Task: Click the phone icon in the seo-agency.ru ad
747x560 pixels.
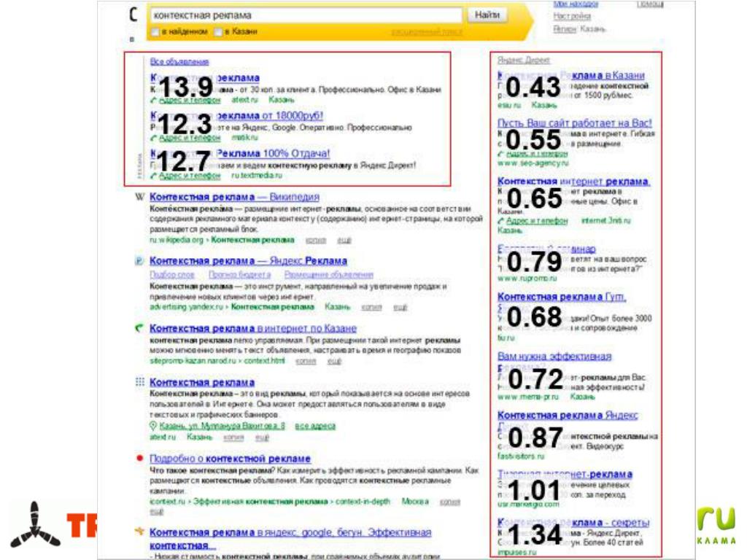Action: pyautogui.click(x=500, y=154)
